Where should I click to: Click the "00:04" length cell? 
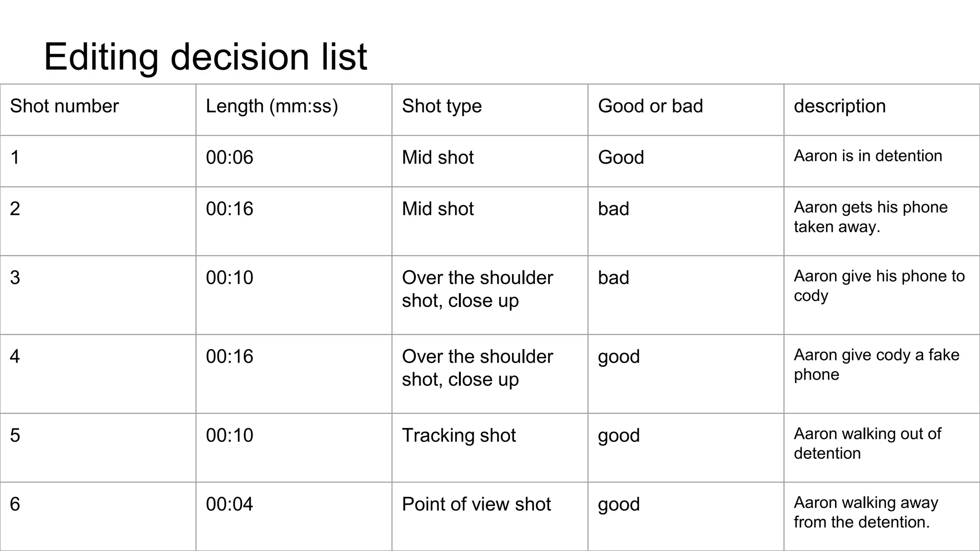[x=230, y=505]
